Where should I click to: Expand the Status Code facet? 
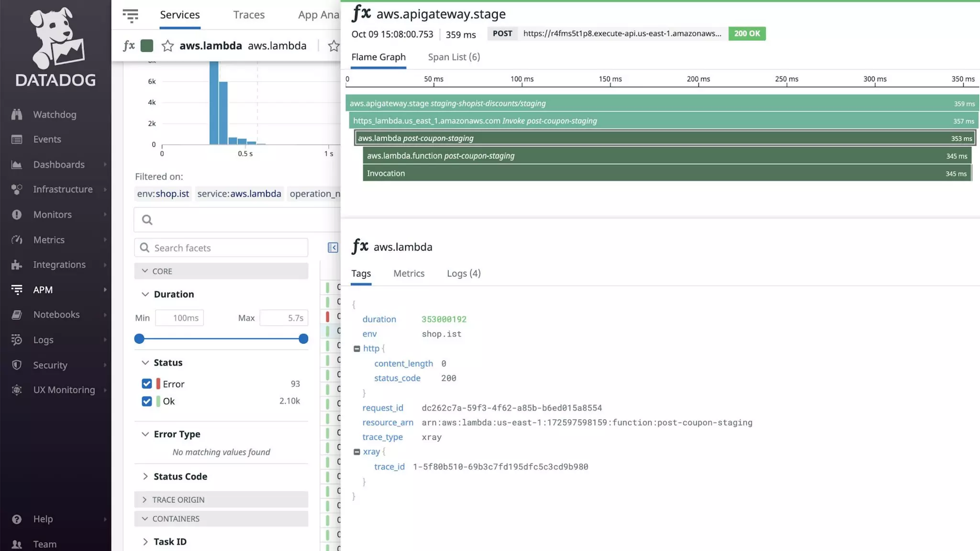pyautogui.click(x=145, y=476)
